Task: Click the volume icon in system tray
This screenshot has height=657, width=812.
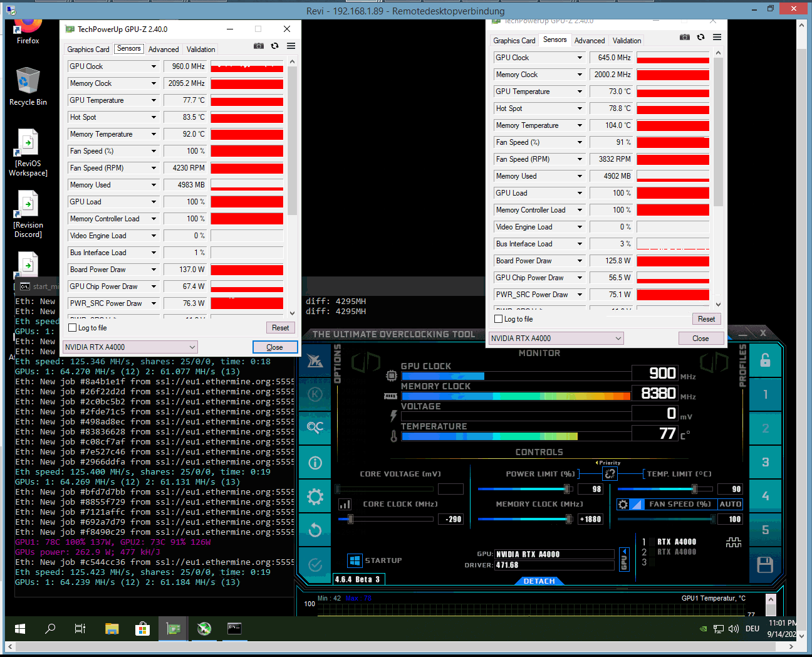Action: pyautogui.click(x=734, y=629)
